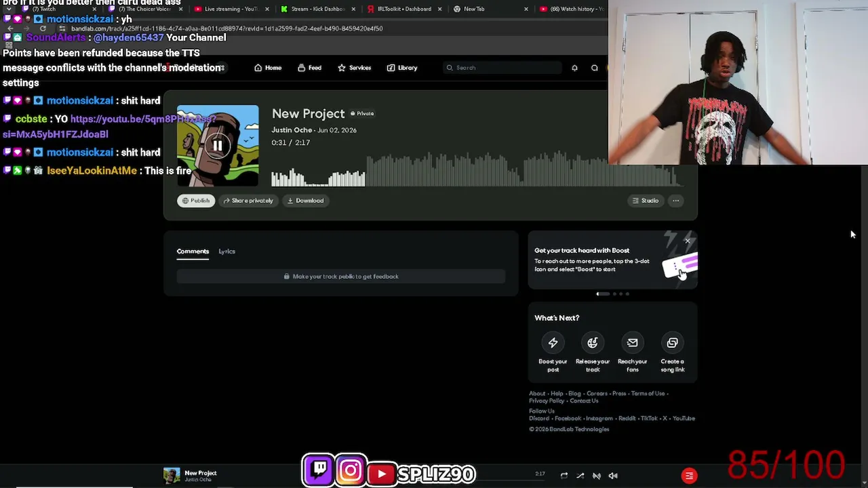Image resolution: width=868 pixels, height=488 pixels.
Task: Close the Stream - Kick Dashboard tab
Action: coord(353,9)
